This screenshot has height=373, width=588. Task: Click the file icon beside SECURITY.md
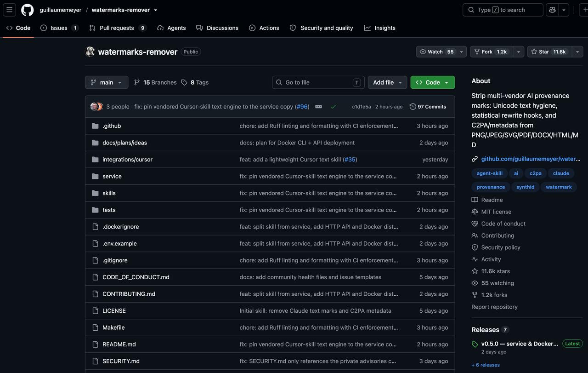pyautogui.click(x=95, y=361)
